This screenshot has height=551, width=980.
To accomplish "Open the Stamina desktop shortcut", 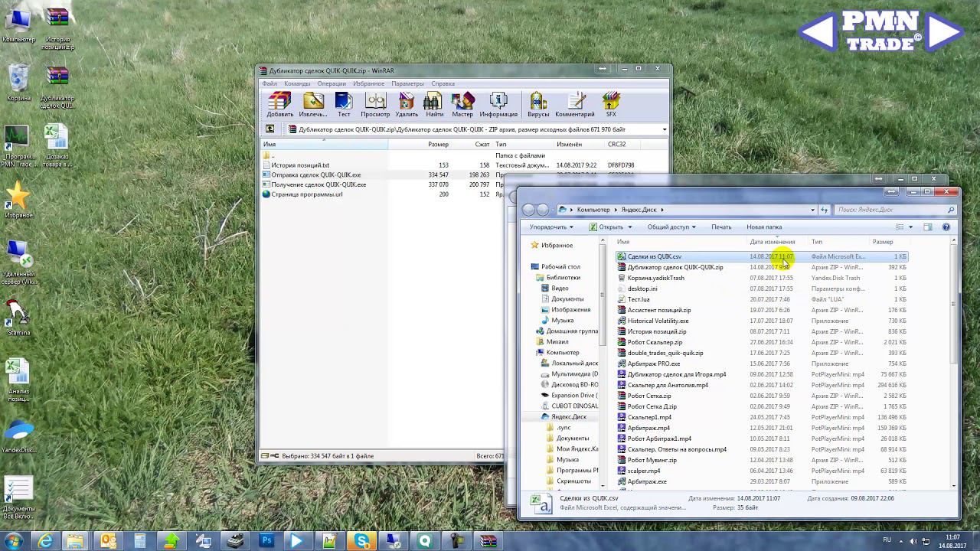I will pos(18,317).
